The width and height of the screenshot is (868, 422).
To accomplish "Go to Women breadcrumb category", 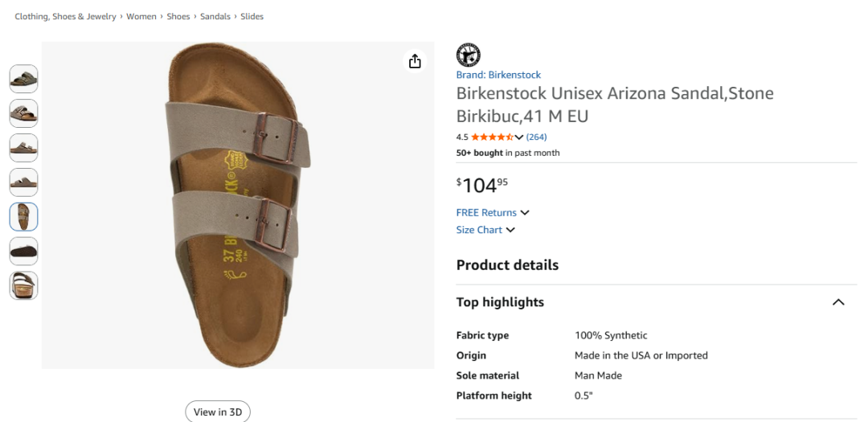I will (x=141, y=17).
